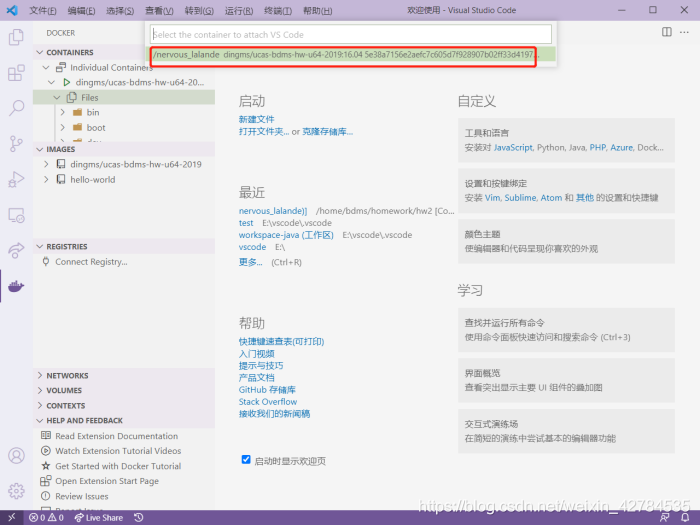Open the 运行(R) menu
The width and height of the screenshot is (700, 525).
(239, 10)
